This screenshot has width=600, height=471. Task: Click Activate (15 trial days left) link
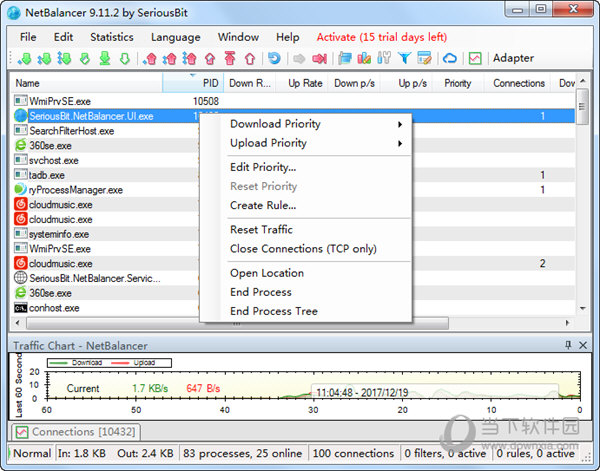tap(382, 37)
